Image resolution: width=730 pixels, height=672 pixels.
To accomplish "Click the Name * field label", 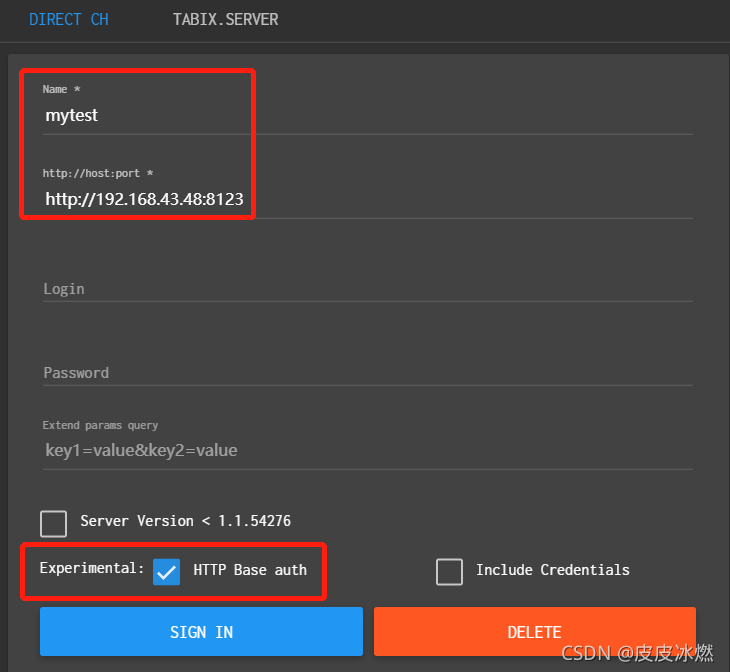I will click(61, 89).
